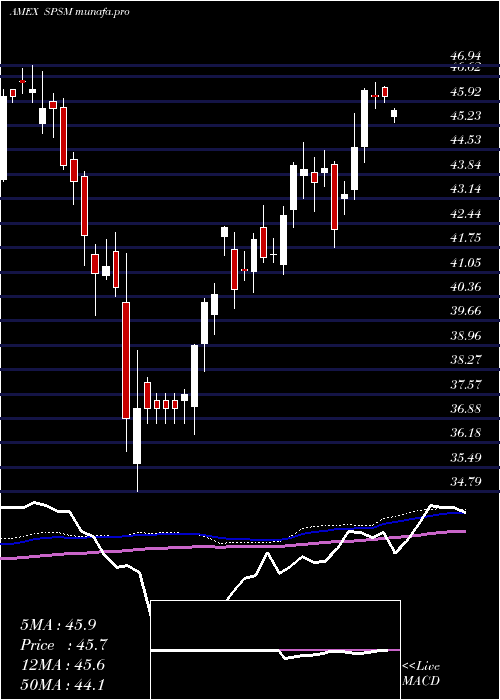
Task: Click inside the MACD indicator box
Action: [x=275, y=650]
